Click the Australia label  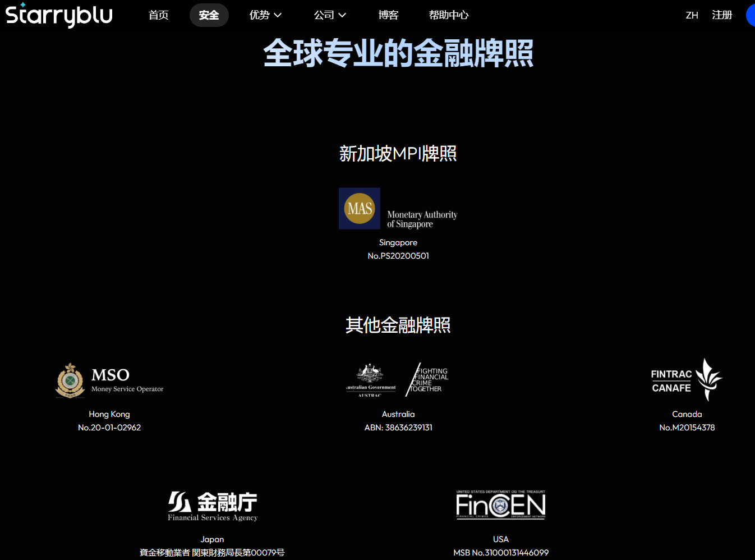click(398, 414)
